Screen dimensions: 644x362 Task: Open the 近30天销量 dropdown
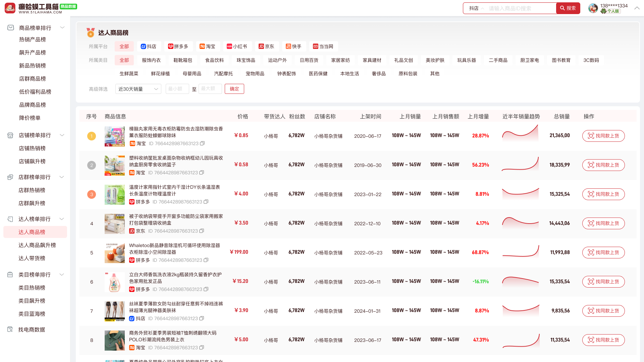coord(138,89)
